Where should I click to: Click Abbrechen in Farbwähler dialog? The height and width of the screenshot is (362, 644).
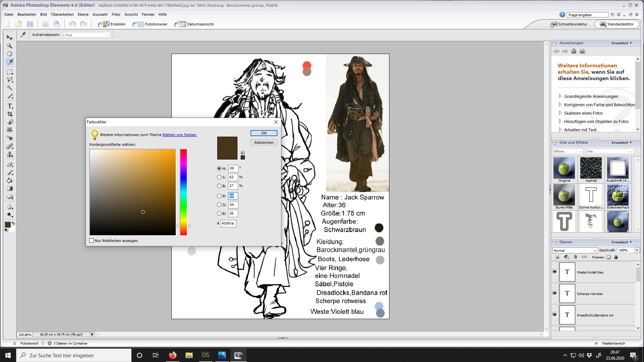pyautogui.click(x=264, y=142)
